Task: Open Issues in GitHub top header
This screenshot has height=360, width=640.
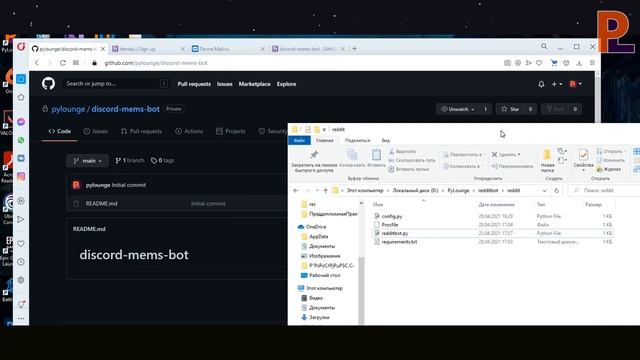Action: click(224, 84)
